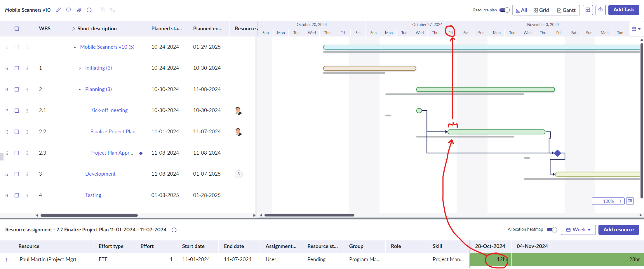Switch to the Gantt view tab
This screenshot has width=644, height=269.
point(566,10)
